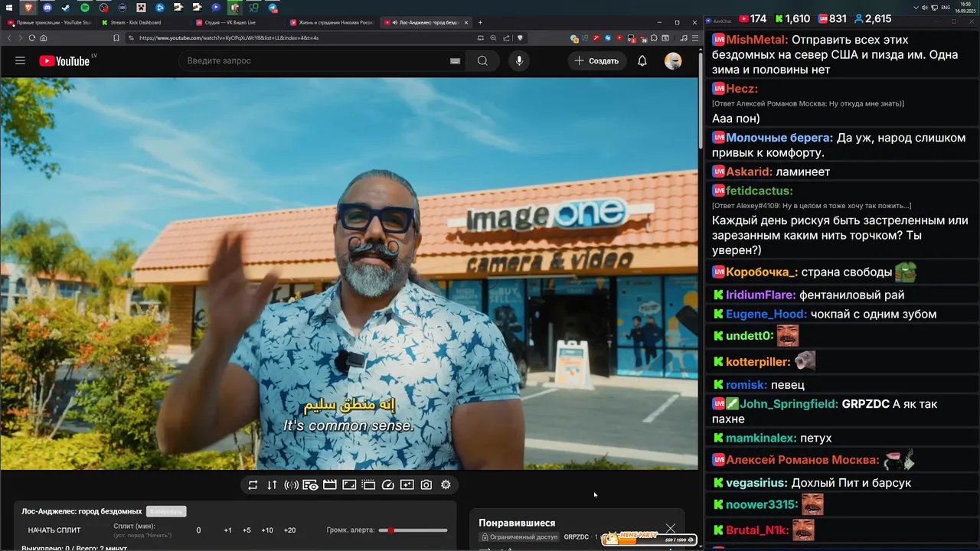This screenshot has width=980, height=551.
Task: Click the eye-list icon in video toolbar
Action: pos(310,484)
